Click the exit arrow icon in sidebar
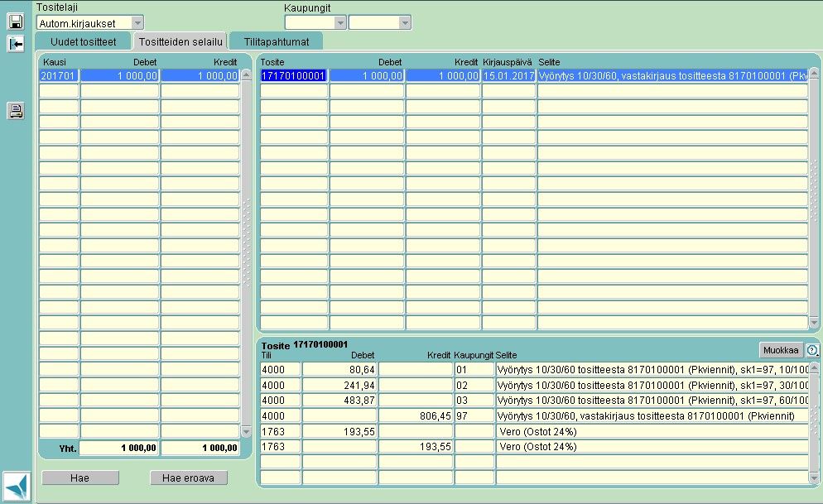This screenshot has height=504, width=823. point(16,44)
